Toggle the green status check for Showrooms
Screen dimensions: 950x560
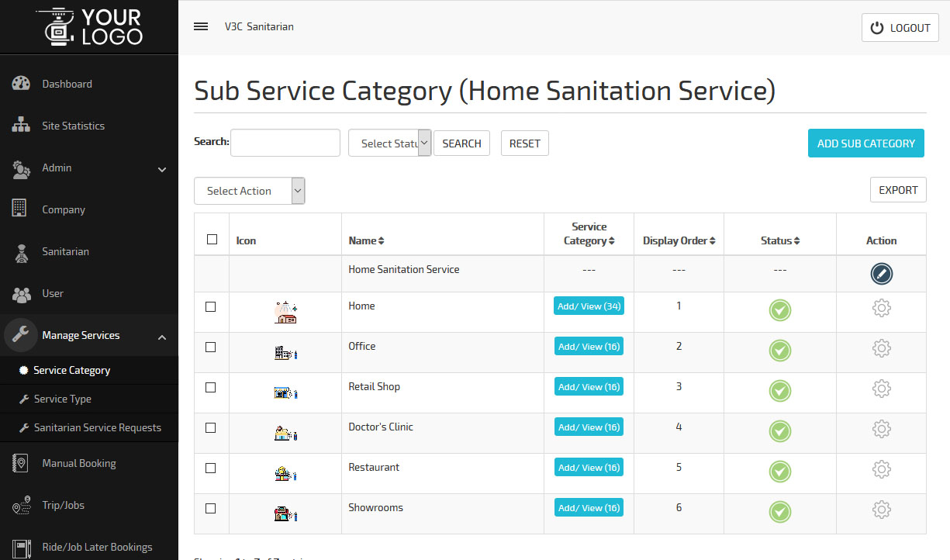779,512
